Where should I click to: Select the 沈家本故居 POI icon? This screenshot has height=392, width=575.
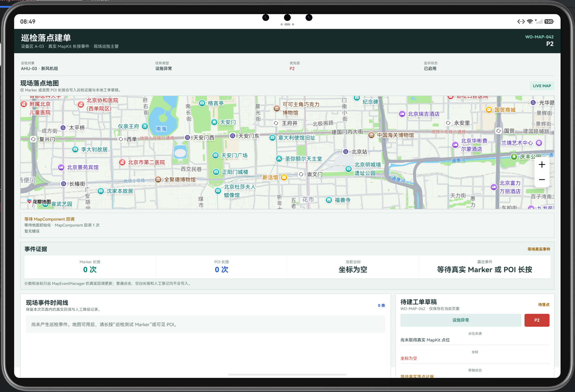click(x=100, y=191)
